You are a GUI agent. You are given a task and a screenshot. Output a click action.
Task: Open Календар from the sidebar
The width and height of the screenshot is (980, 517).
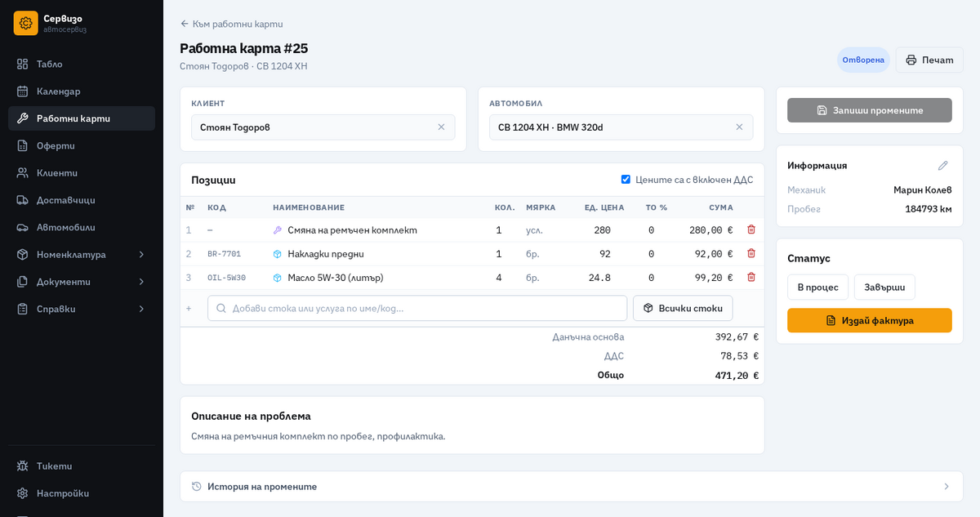[82, 91]
